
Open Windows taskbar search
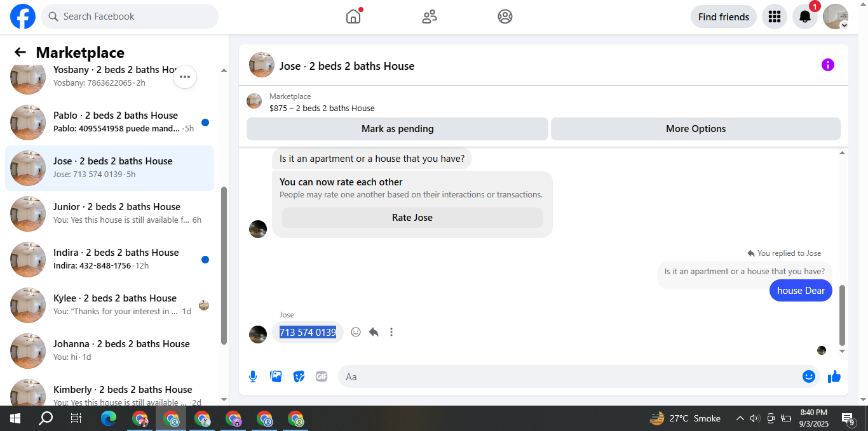(x=46, y=418)
